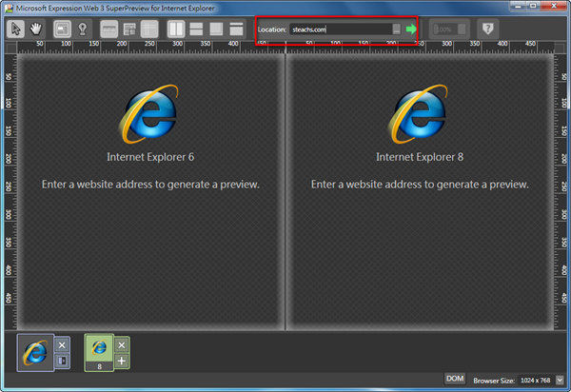Remove the IE 8 comparison browser
The image size is (571, 392).
122,345
